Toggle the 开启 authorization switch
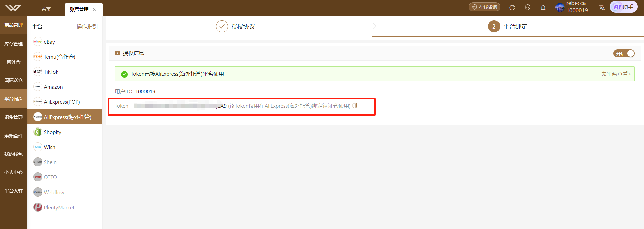Viewport: 644px width, 229px height. (624, 53)
